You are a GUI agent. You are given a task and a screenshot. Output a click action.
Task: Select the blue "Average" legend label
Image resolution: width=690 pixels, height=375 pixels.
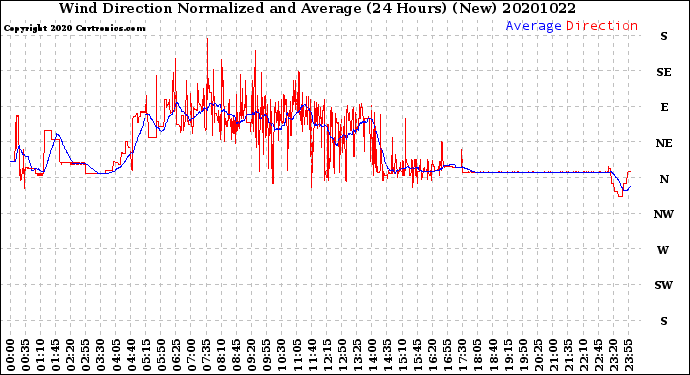[533, 26]
